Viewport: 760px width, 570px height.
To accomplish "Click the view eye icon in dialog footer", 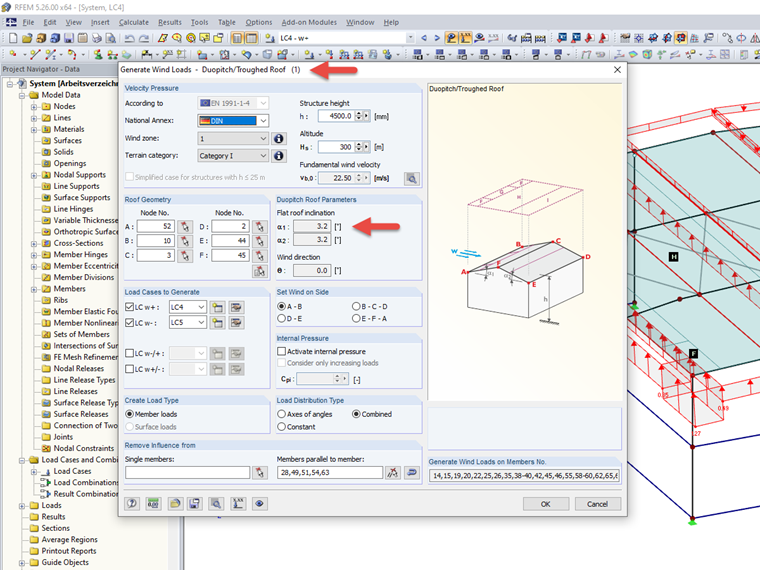I will tap(259, 504).
